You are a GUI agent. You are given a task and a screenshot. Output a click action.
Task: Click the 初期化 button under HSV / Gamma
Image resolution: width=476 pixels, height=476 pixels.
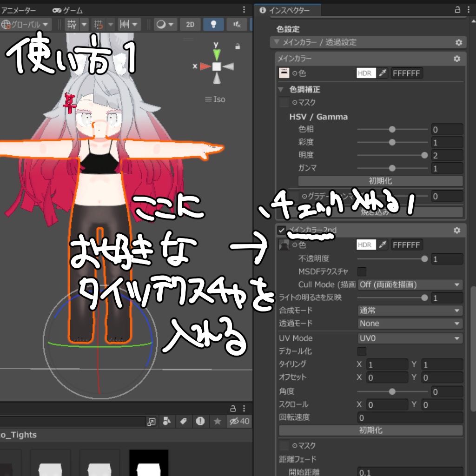381,181
